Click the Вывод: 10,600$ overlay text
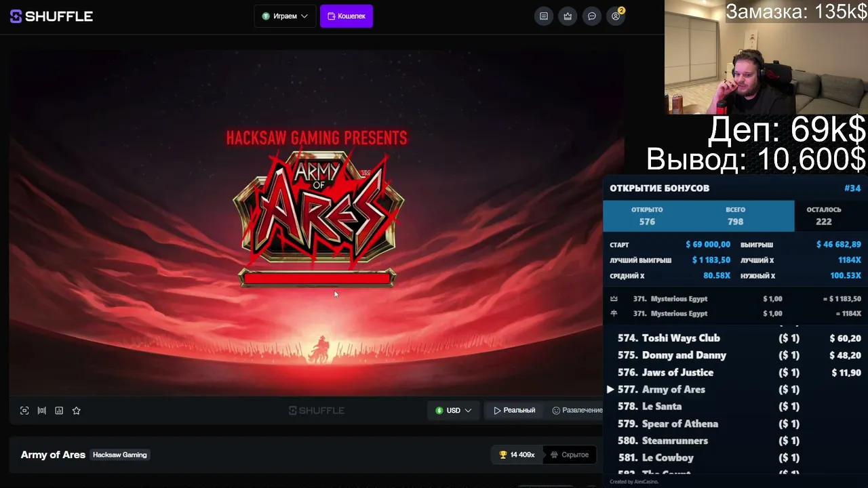This screenshot has width=868, height=488. [756, 159]
